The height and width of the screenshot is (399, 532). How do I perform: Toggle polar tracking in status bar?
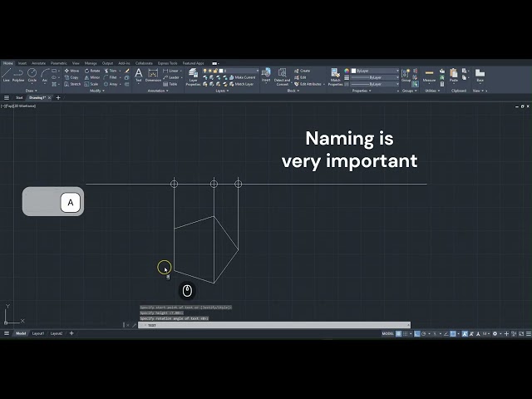[x=424, y=334]
